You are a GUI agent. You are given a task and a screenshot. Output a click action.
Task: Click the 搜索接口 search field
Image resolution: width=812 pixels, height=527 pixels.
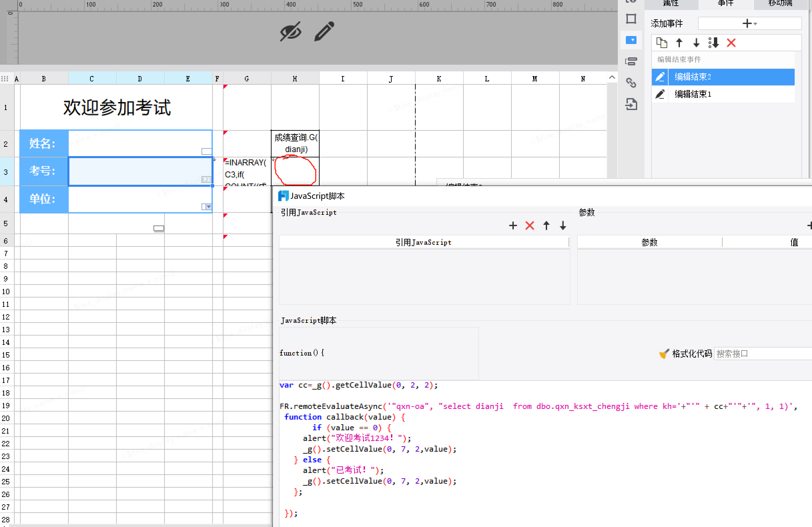[x=763, y=354]
